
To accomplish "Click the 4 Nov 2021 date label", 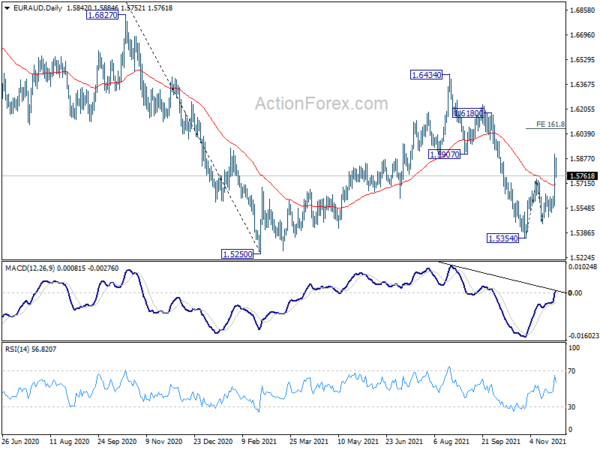I will (x=548, y=441).
